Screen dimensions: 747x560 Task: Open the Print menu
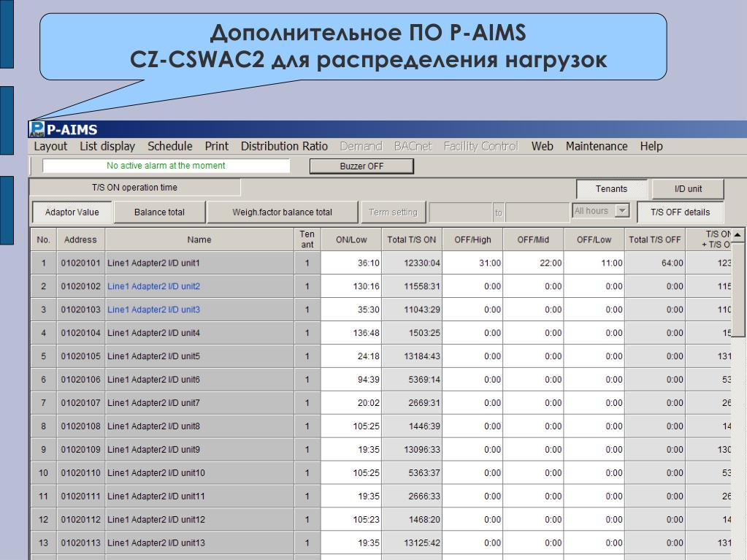[216, 146]
